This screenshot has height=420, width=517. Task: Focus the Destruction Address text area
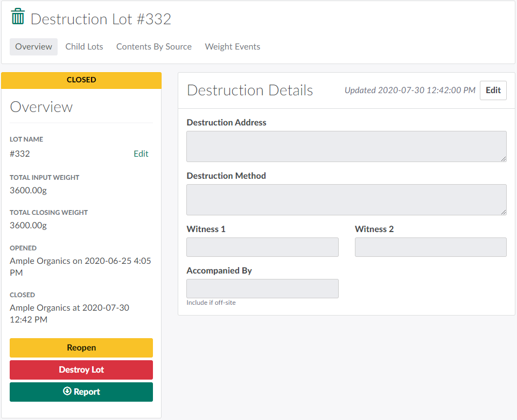(x=346, y=146)
